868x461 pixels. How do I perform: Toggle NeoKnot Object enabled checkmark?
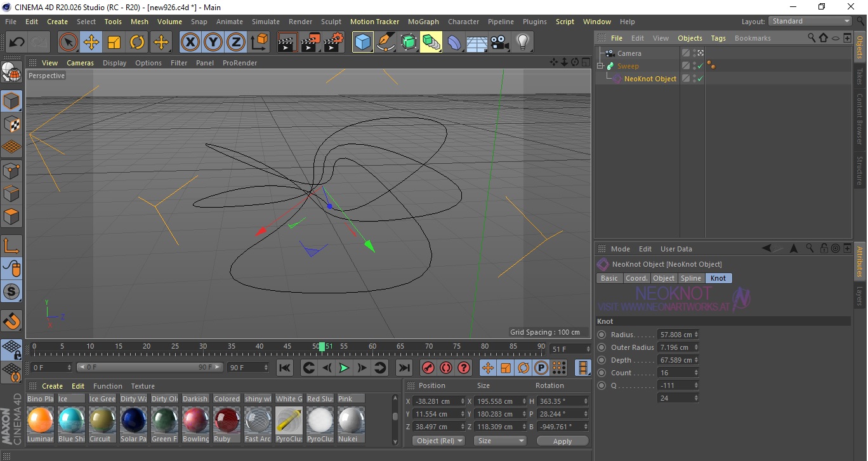[700, 79]
